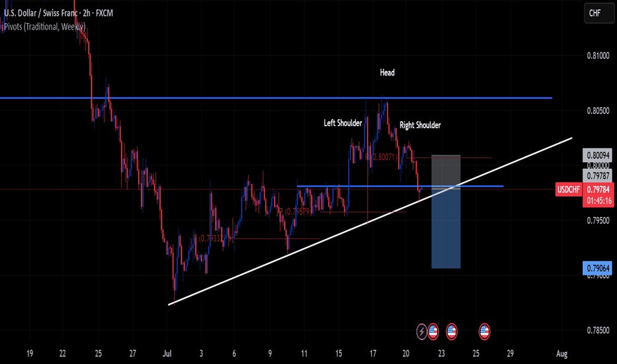Click the '27' date on the time axis

[132, 353]
